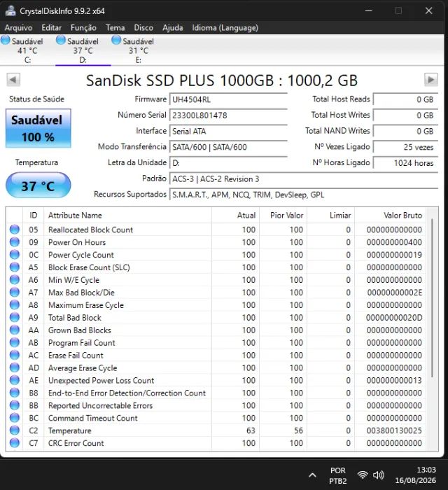Image resolution: width=448 pixels, height=490 pixels.
Task: Click status dot for Maximum Erase Cycle
Action: 15,304
